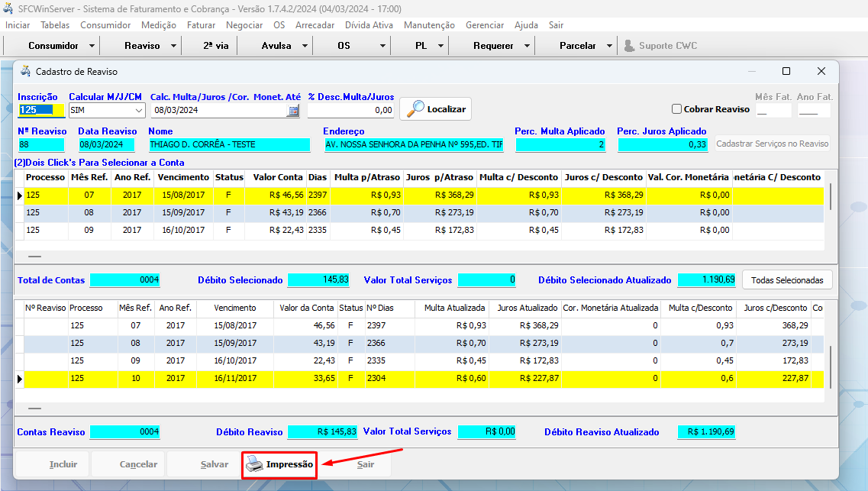Click the printer Impressão button

click(279, 464)
